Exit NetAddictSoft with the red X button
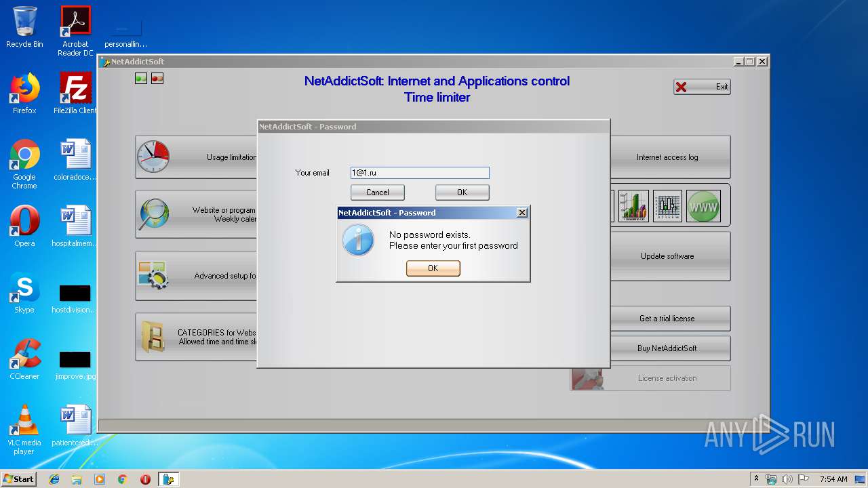Viewport: 868px width, 488px height. coord(702,87)
